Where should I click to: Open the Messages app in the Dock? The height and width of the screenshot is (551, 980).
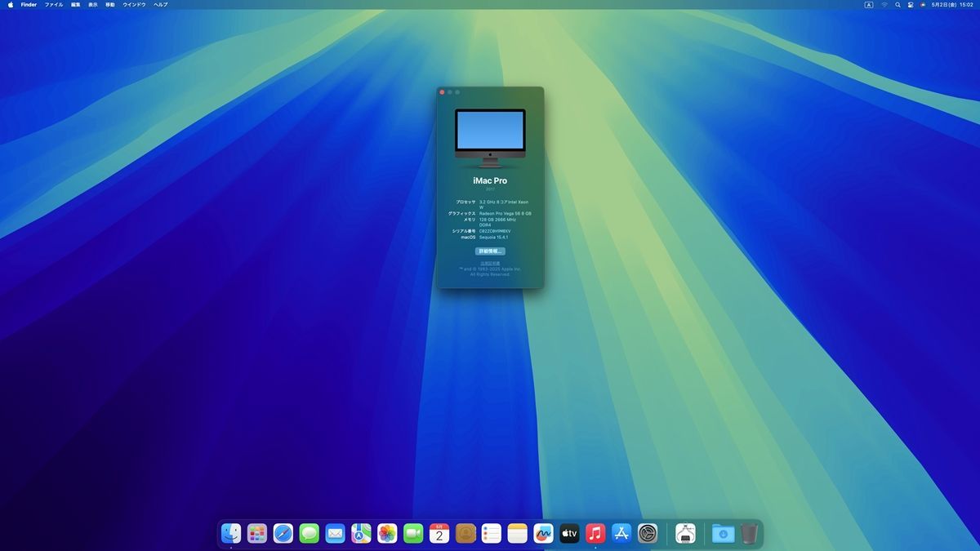tap(310, 534)
